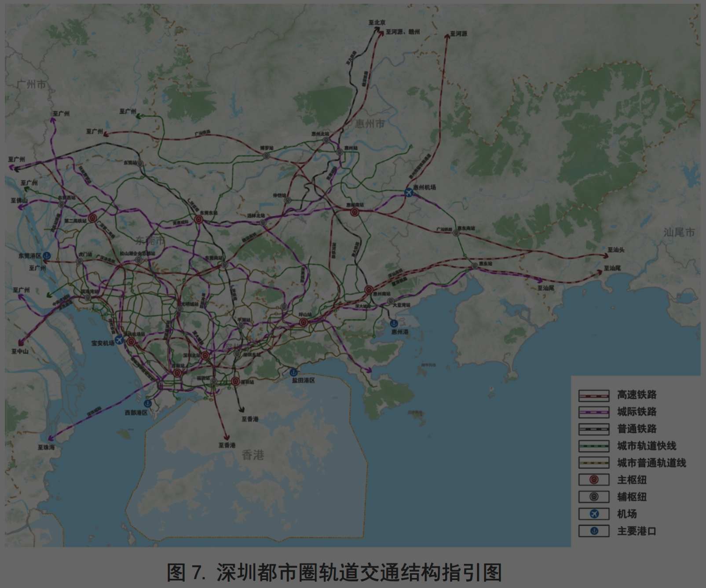Screen dimensions: 706x588
Task: Click the 高速铁路 line sample in the legend
Action: (594, 395)
